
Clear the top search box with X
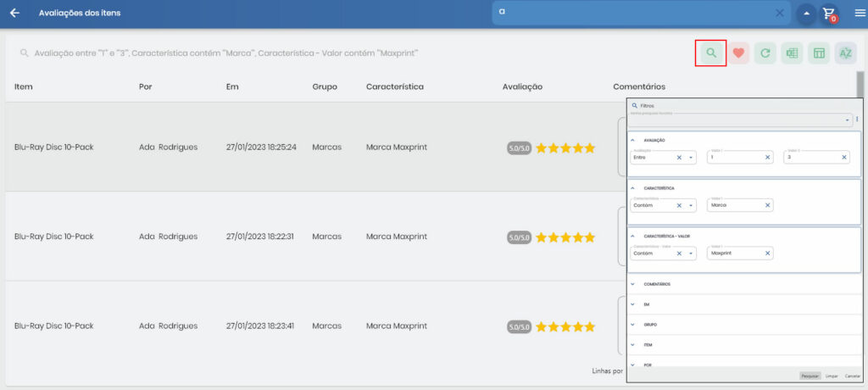(x=780, y=13)
